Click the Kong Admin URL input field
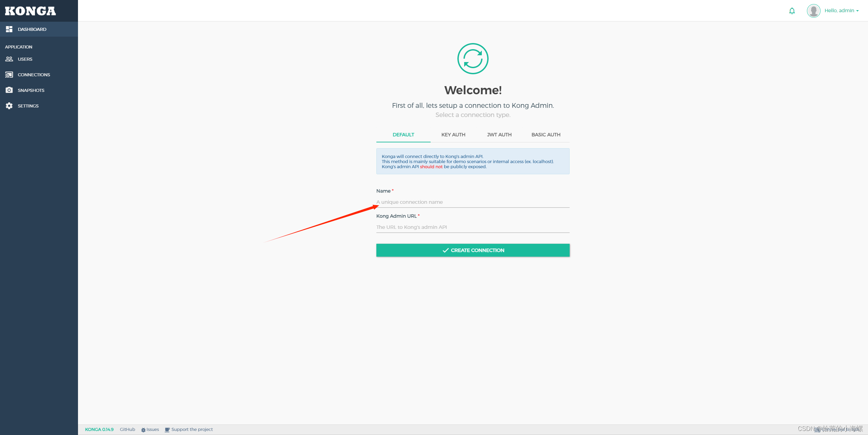This screenshot has width=868, height=435. point(473,226)
